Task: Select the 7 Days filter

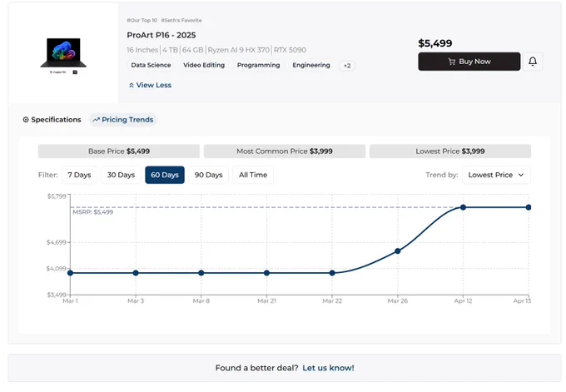Action: point(79,175)
